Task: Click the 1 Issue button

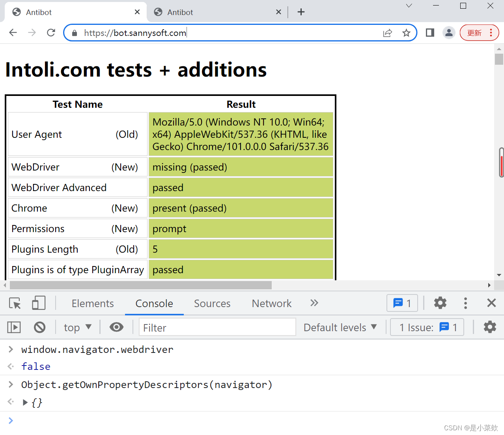Action: tap(427, 327)
